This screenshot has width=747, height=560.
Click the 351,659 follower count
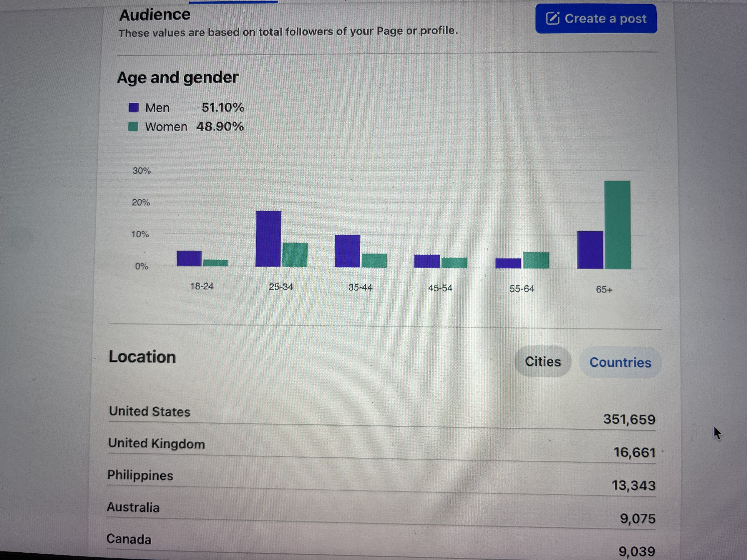tap(629, 419)
